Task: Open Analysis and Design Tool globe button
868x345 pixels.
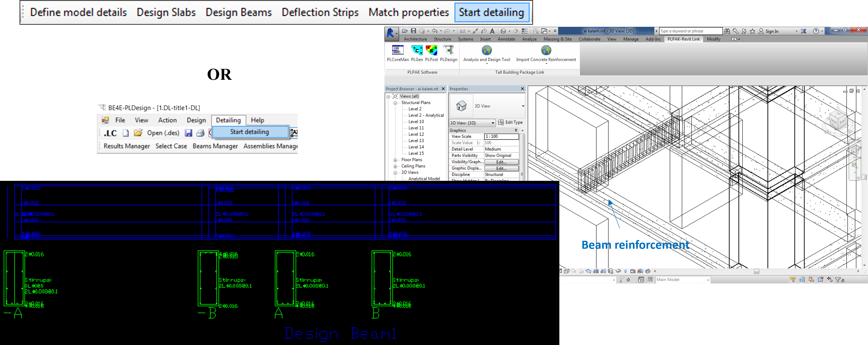Action: tap(487, 54)
